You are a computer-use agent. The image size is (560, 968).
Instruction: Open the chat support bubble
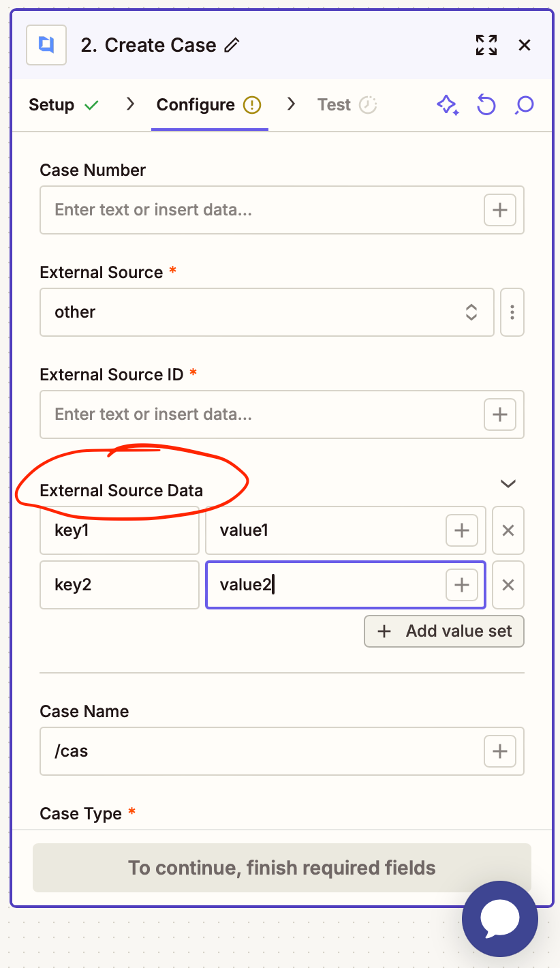499,918
